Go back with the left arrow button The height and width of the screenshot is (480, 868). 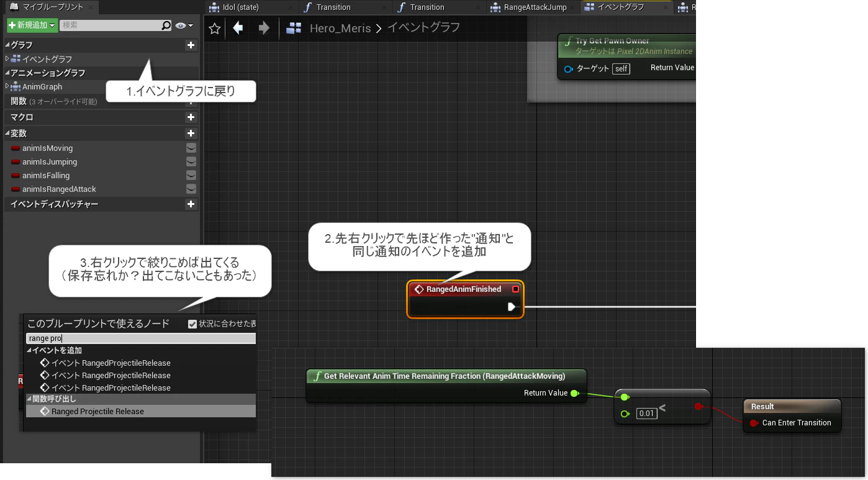pyautogui.click(x=237, y=28)
